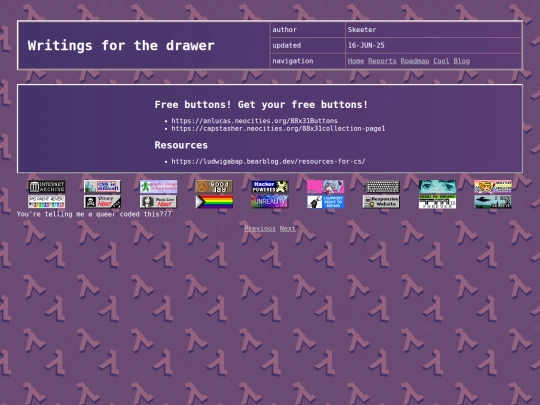The width and height of the screenshot is (540, 405).
Task: Click the queer coded this??? caption
Action: click(x=94, y=214)
